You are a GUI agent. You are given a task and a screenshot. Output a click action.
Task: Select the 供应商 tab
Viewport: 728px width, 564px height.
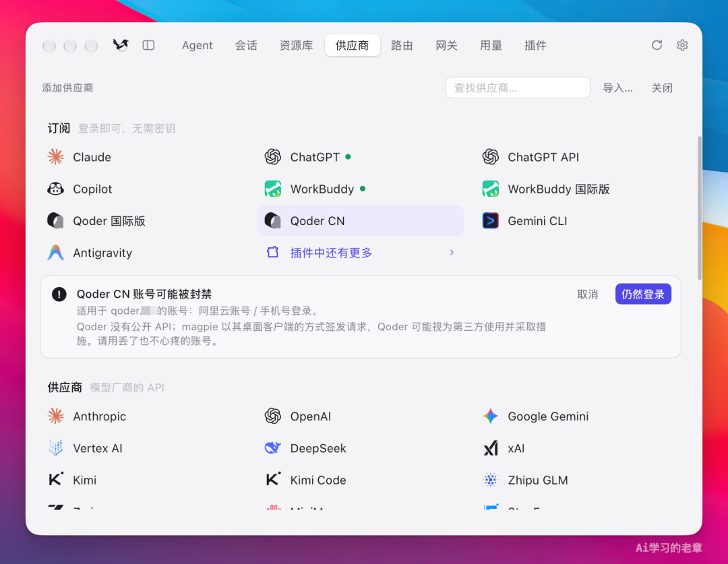click(x=353, y=45)
